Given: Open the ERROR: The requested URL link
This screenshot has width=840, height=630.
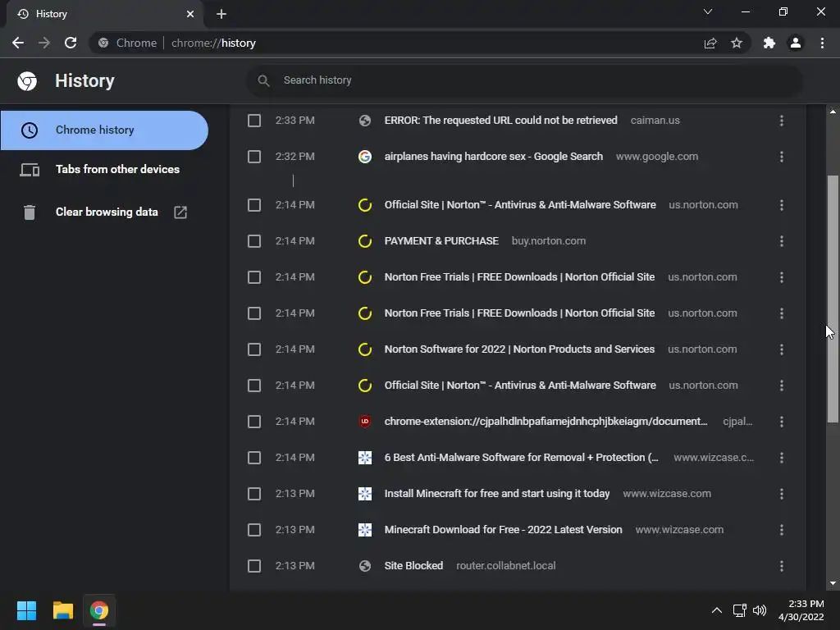Looking at the screenshot, I should 501,121.
